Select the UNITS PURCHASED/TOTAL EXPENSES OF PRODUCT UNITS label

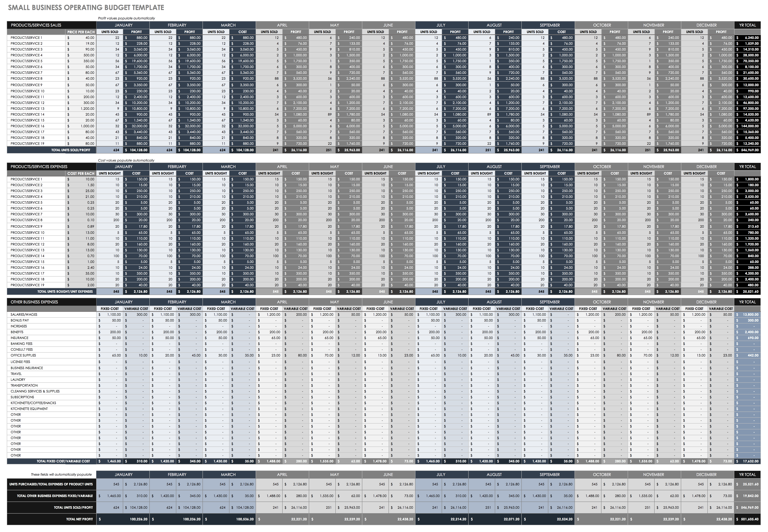(x=52, y=484)
